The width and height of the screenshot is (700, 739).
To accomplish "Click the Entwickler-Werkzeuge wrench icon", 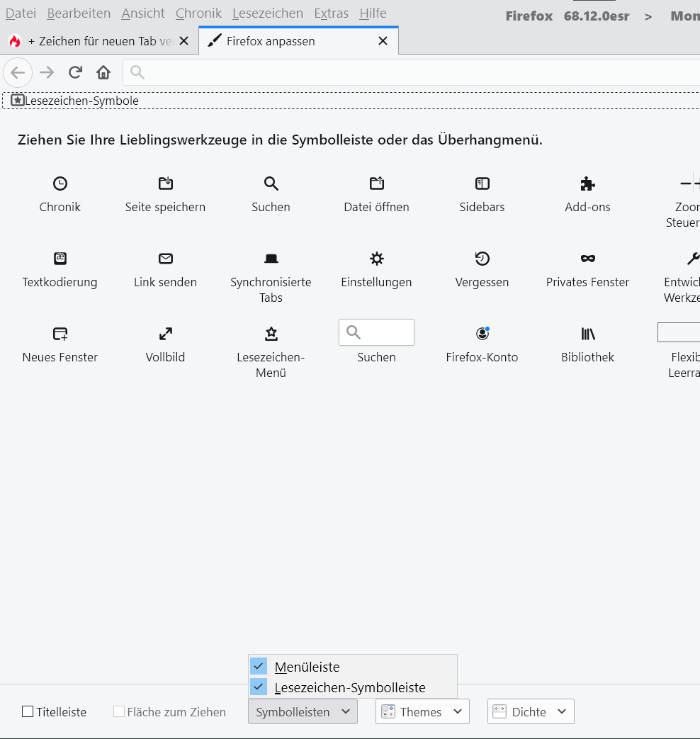I will pos(694,259).
